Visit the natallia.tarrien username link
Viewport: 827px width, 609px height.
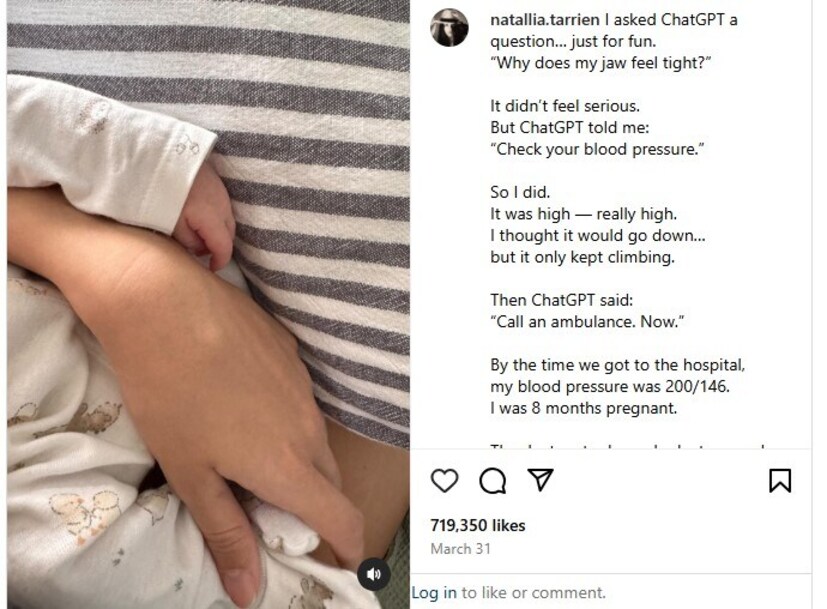click(x=545, y=20)
